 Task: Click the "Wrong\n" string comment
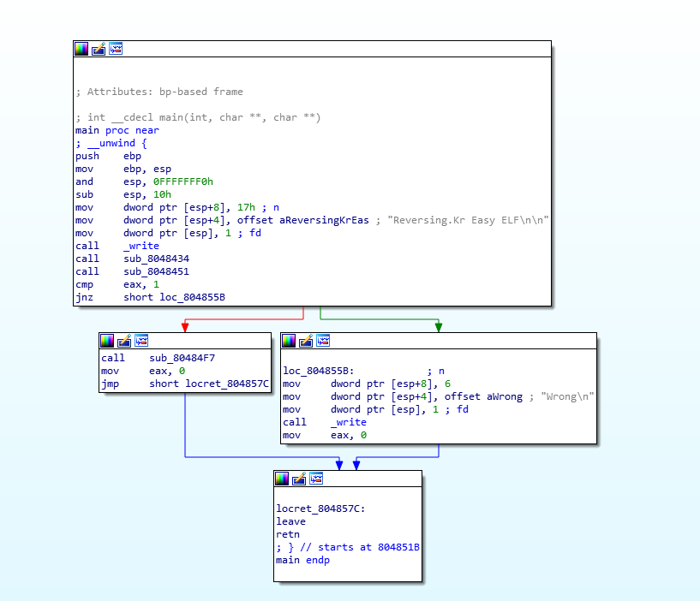567,396
